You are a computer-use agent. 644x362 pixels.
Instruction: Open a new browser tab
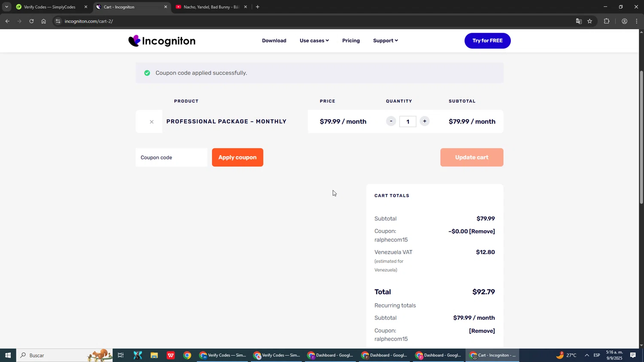click(258, 7)
